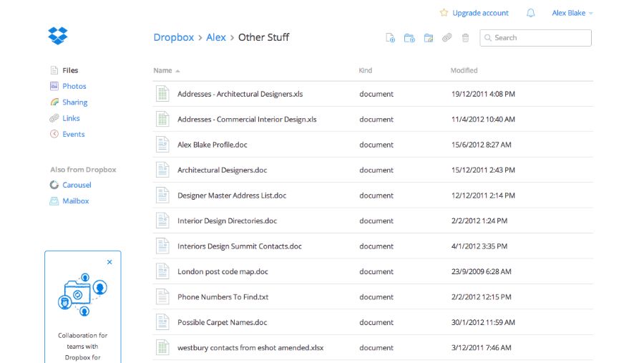The height and width of the screenshot is (363, 644).
Task: Sort files by the Modified column
Action: (x=464, y=70)
